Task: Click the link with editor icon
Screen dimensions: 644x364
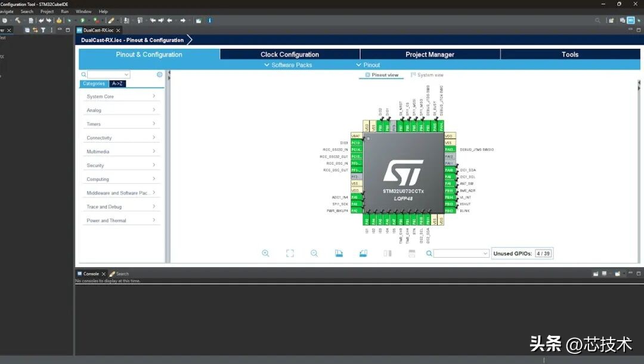Action: pos(35,30)
